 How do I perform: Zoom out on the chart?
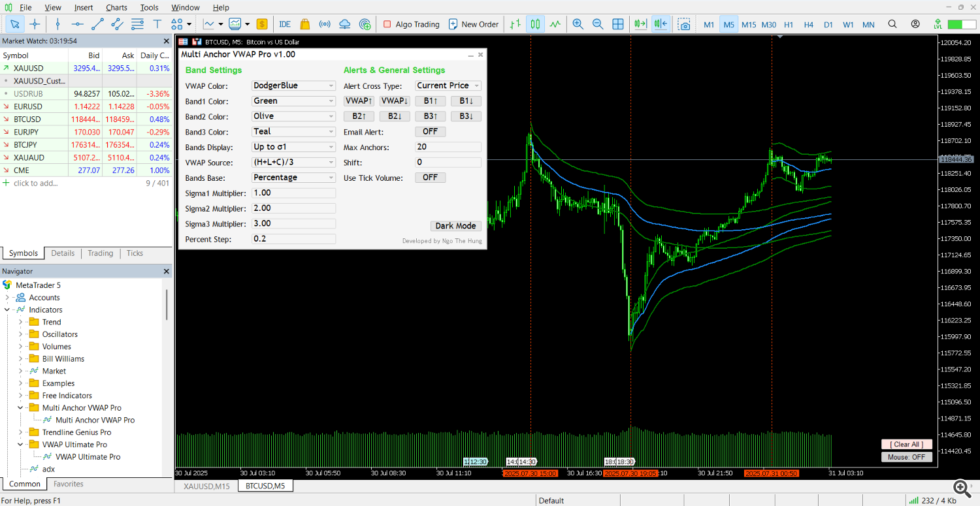pos(598,24)
